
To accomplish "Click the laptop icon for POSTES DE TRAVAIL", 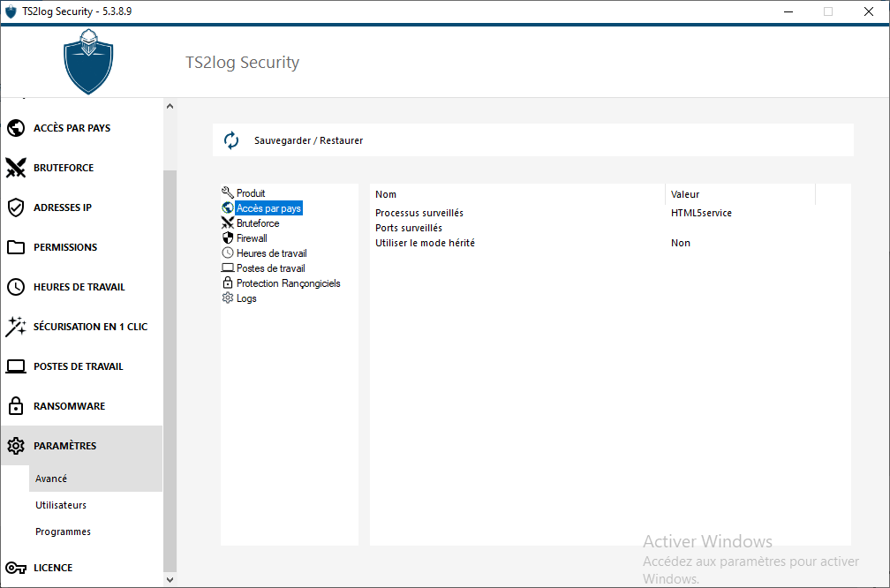I will (x=16, y=366).
